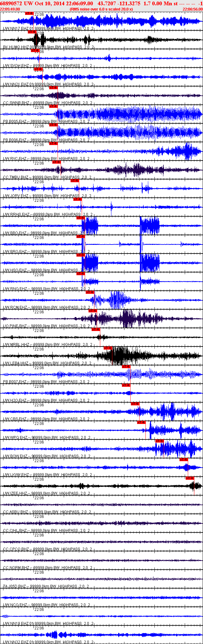The height and width of the screenshot is (644, 203).
Task: Select the pick flag on the UW.IZEE trace
Action: 190,478
